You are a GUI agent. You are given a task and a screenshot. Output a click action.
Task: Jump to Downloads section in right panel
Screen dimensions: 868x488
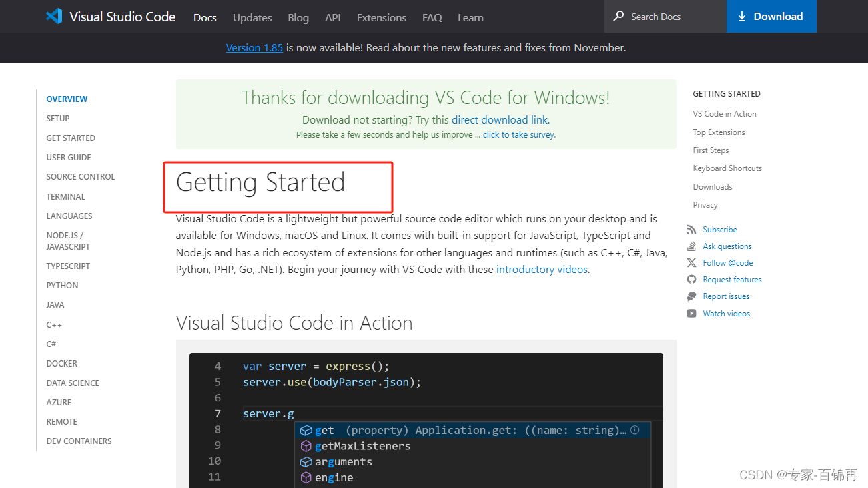(713, 187)
